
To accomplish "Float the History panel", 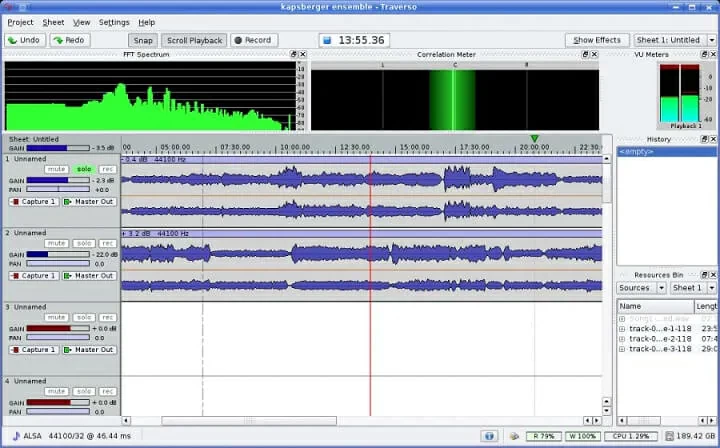I will pyautogui.click(x=702, y=139).
